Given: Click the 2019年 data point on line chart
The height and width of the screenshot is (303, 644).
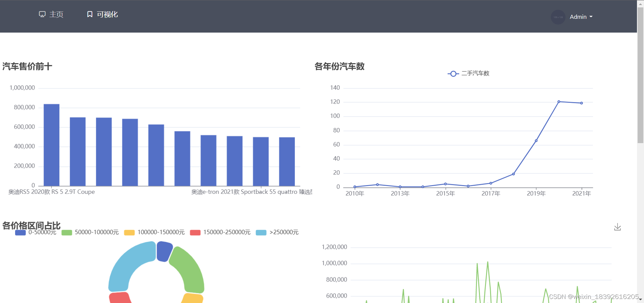Looking at the screenshot, I should tap(536, 141).
